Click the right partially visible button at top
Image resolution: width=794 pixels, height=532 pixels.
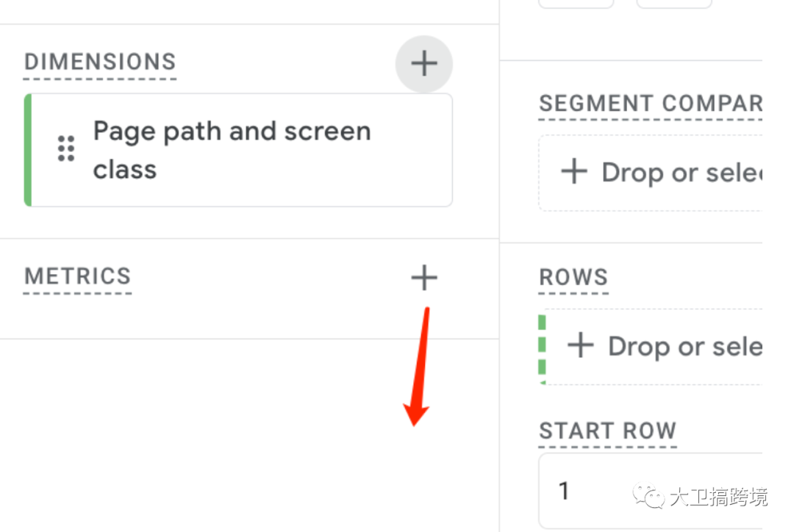tap(673, 4)
